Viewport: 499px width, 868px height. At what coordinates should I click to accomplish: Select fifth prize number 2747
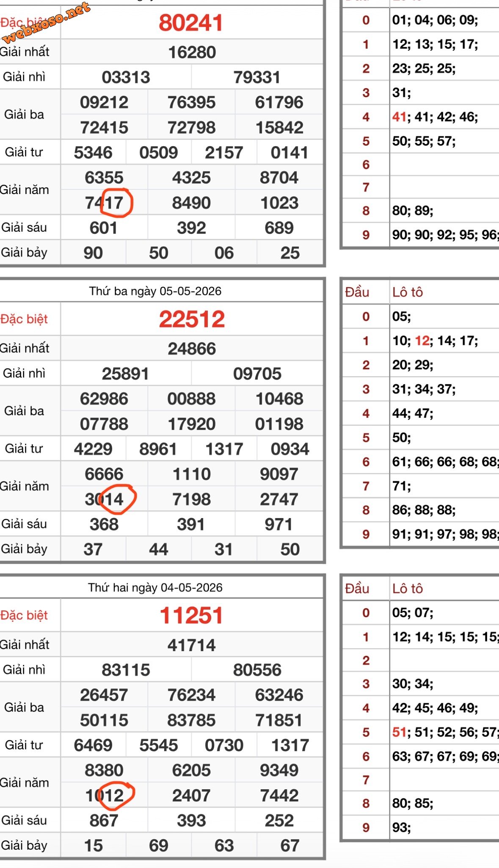click(x=279, y=499)
